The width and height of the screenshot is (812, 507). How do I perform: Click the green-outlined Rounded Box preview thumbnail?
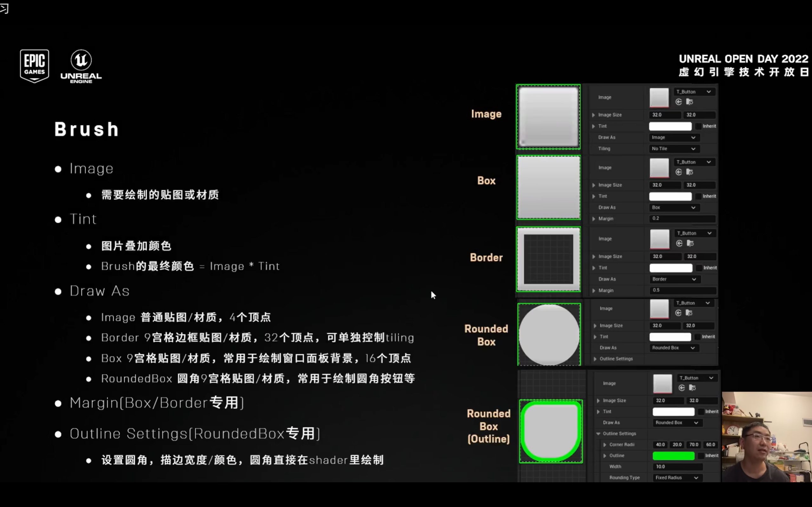pyautogui.click(x=551, y=431)
